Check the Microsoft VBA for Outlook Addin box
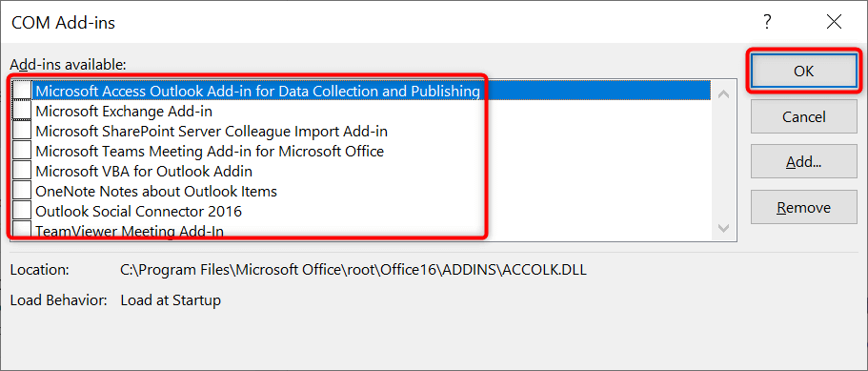This screenshot has height=371, width=868. coord(22,171)
